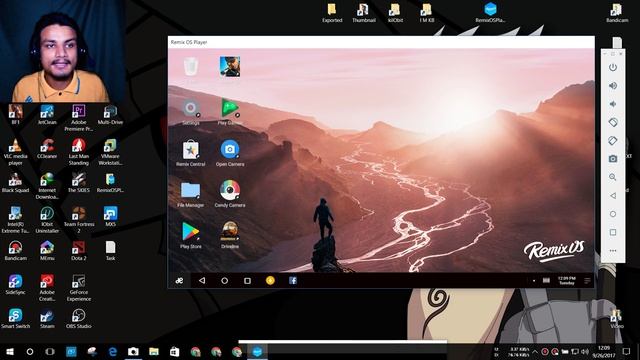This screenshot has width=640, height=360.
Task: Click the overview square in emulator side toolbar
Action: click(613, 232)
